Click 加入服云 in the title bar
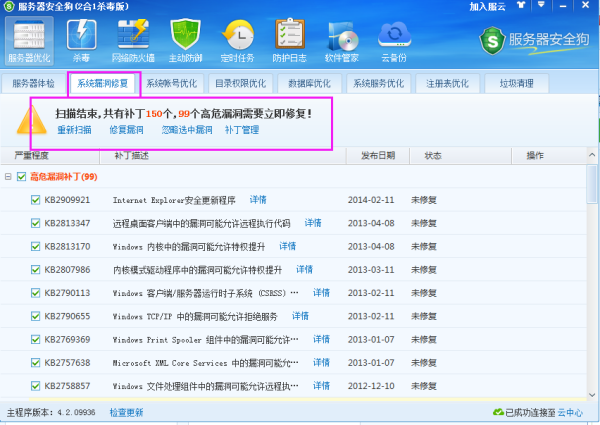 (488, 6)
